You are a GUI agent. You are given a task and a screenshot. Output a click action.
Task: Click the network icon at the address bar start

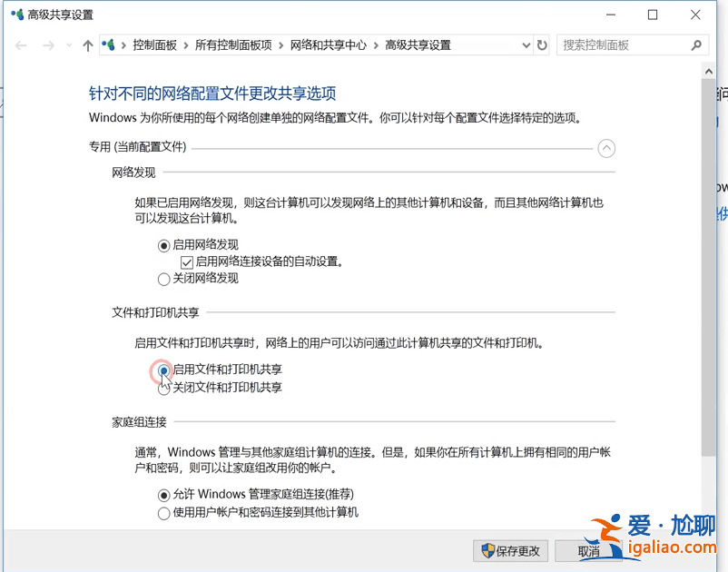coord(109,44)
